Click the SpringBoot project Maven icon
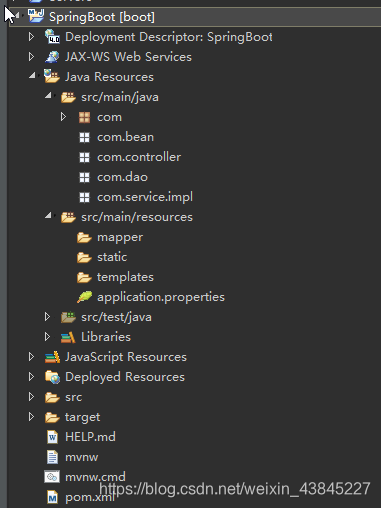 (36, 16)
